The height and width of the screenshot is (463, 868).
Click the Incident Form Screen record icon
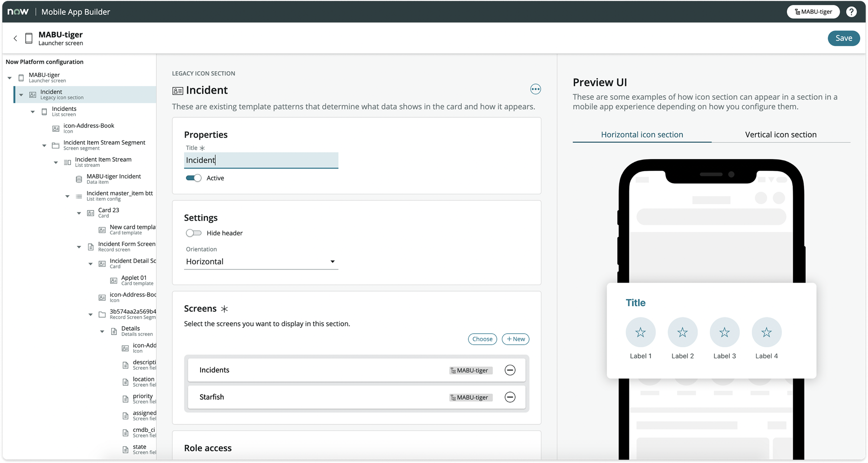pyautogui.click(x=91, y=247)
